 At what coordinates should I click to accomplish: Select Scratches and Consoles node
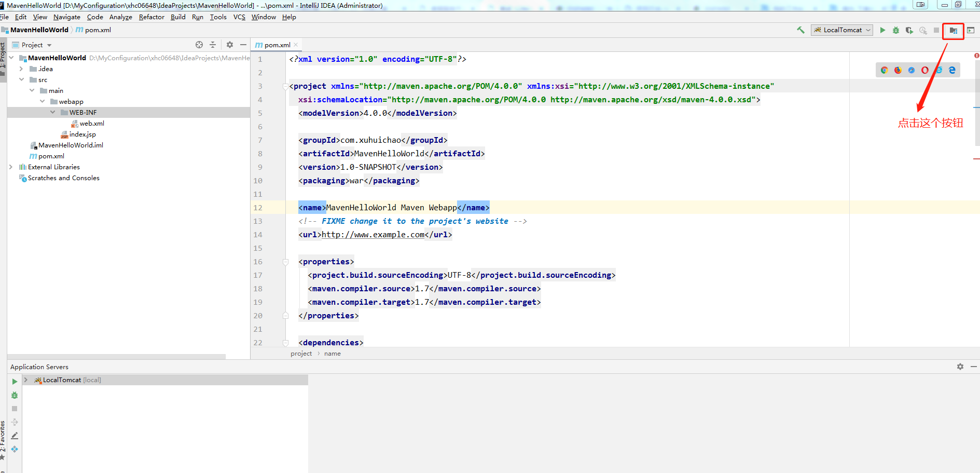point(63,178)
